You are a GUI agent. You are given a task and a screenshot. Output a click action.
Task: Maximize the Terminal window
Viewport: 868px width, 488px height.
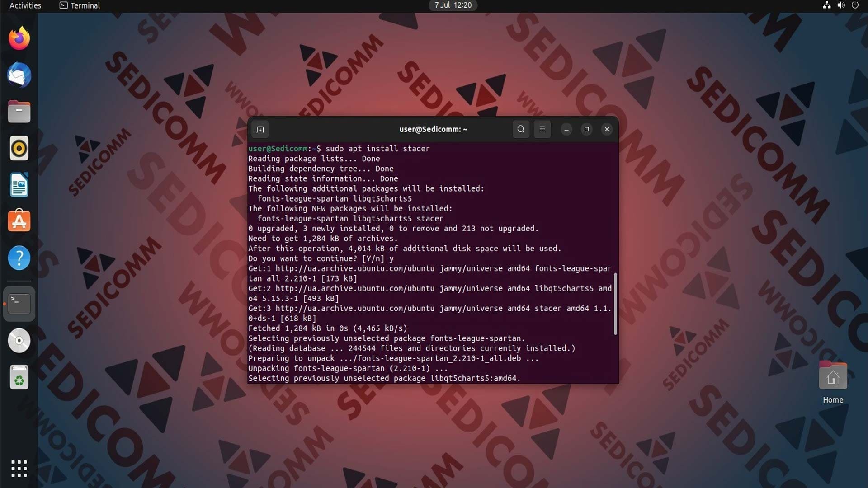coord(586,129)
